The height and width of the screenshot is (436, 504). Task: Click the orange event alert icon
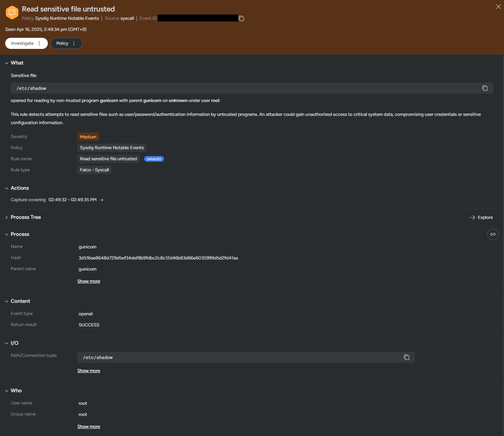click(12, 12)
